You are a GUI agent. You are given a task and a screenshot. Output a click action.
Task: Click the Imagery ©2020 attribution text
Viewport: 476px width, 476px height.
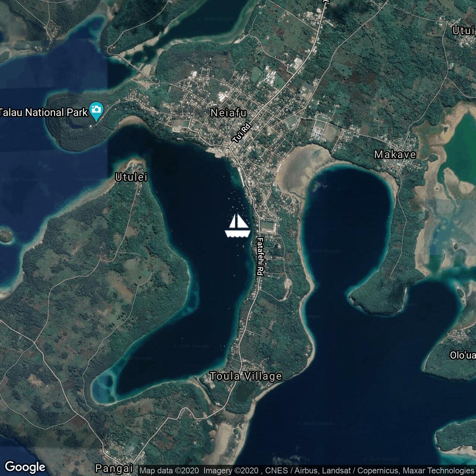tap(231, 471)
